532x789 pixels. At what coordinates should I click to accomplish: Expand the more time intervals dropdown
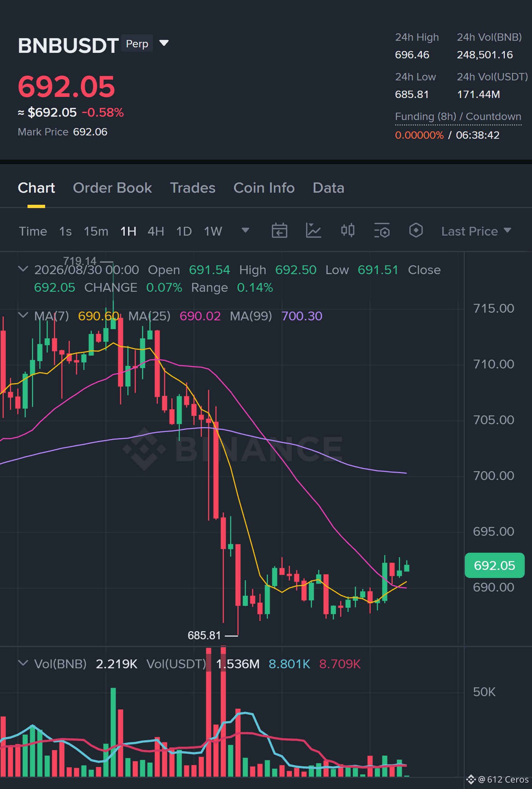click(x=245, y=230)
